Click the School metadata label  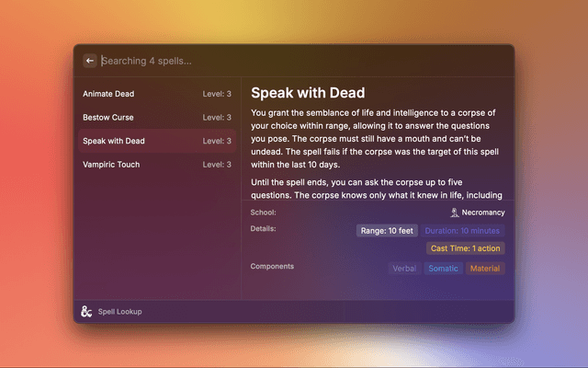pos(263,213)
